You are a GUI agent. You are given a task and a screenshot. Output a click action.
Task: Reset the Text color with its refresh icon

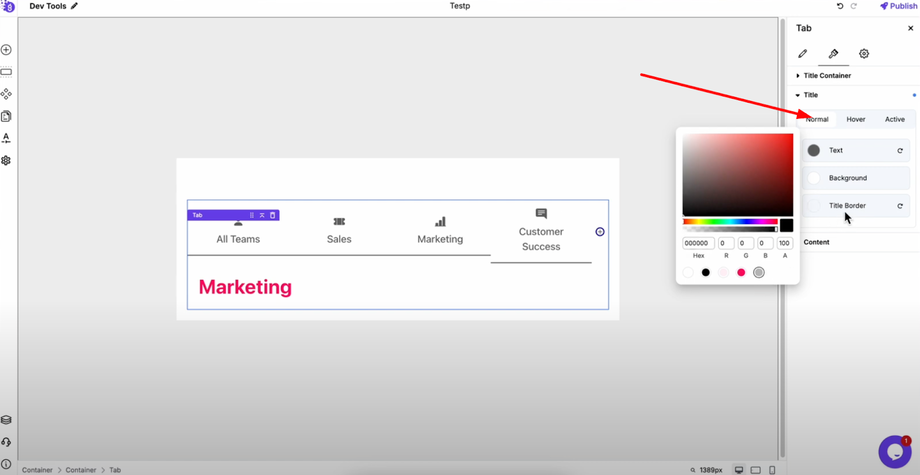pyautogui.click(x=900, y=151)
